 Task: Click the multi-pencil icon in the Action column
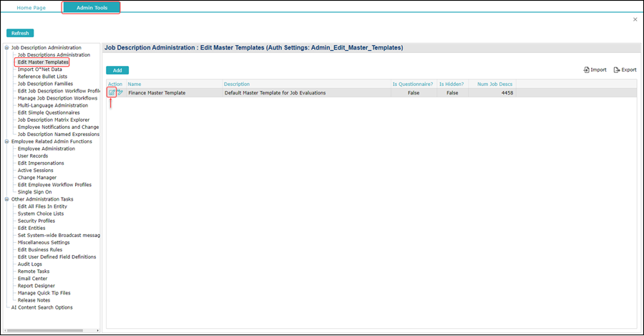[x=120, y=92]
